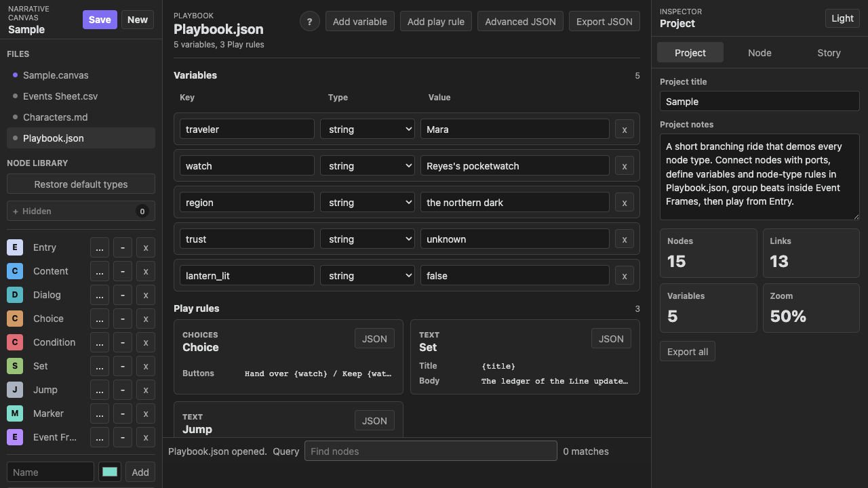Image resolution: width=868 pixels, height=488 pixels.
Task: Open JSON for Jump play rule
Action: (x=374, y=421)
